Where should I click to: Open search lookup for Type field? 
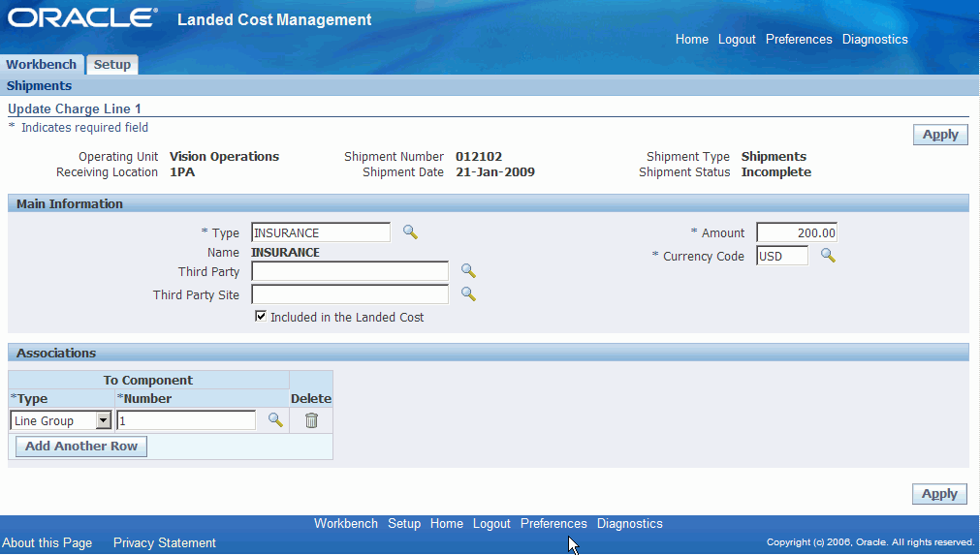tap(410, 232)
